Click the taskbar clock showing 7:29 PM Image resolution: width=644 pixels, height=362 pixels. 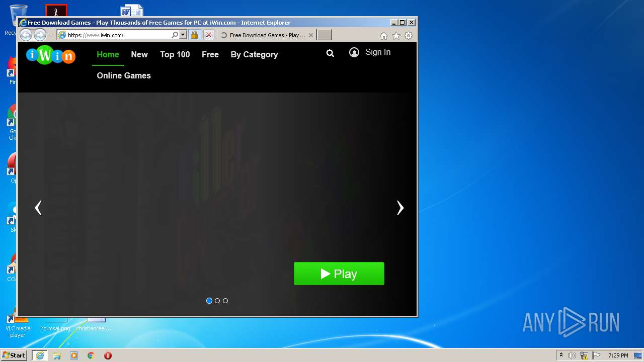(618, 355)
